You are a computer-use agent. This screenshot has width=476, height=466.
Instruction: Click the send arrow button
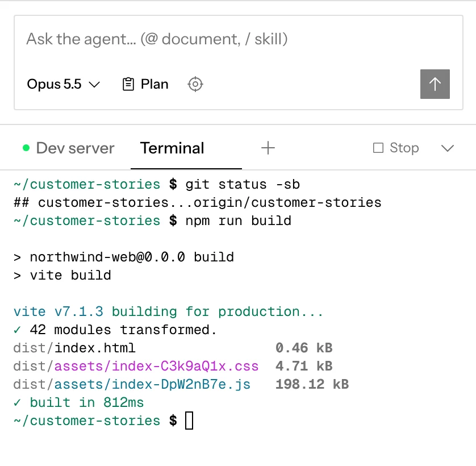pyautogui.click(x=435, y=84)
